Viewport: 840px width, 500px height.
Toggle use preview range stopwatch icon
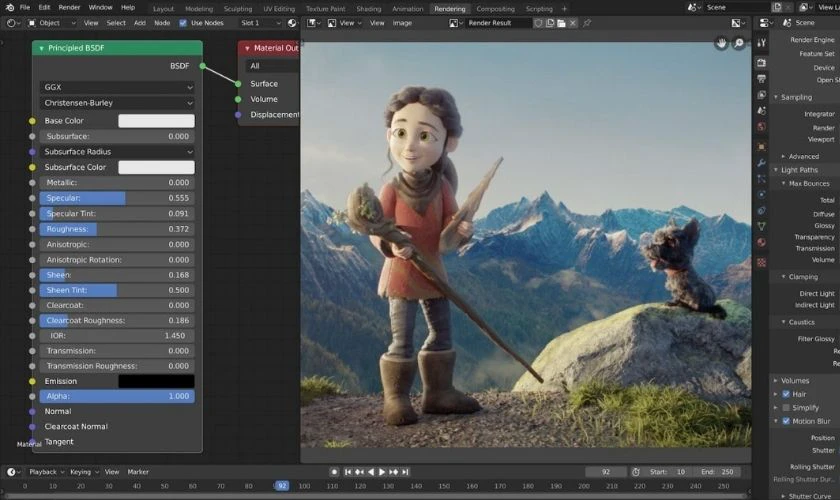point(636,472)
